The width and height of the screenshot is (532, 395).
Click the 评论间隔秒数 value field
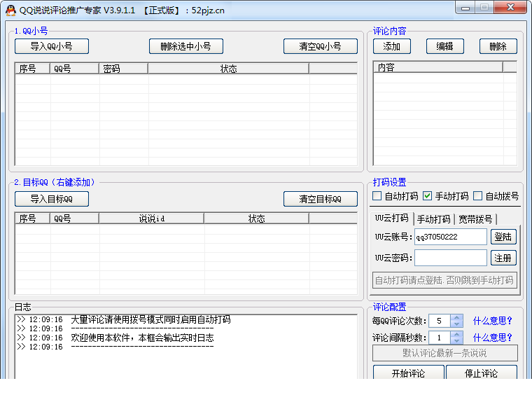pyautogui.click(x=440, y=338)
